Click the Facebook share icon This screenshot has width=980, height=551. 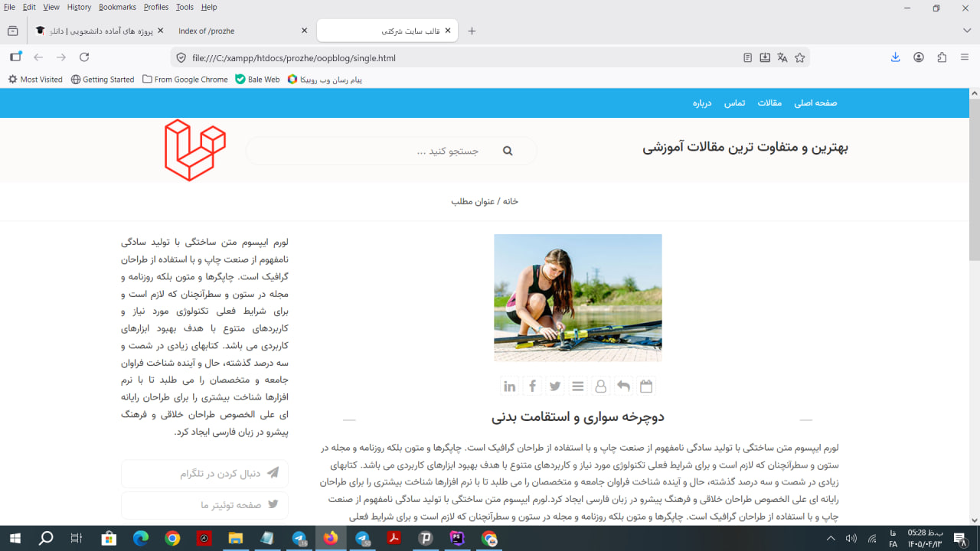[532, 386]
